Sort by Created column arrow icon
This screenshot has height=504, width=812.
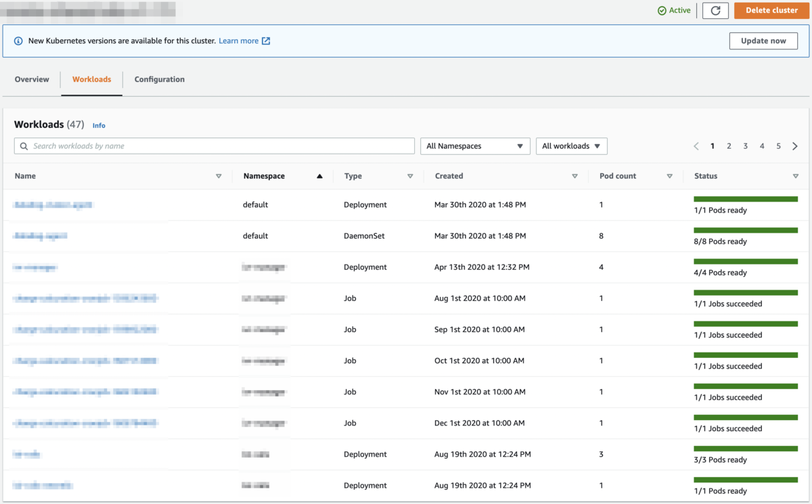574,176
